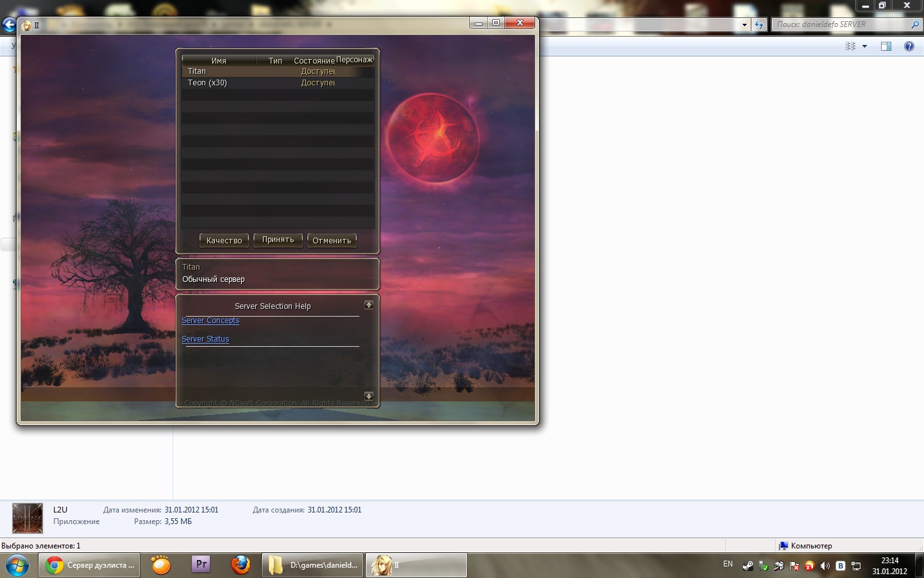Click the EN language indicator
Screen dimensions: 924x578
(728, 564)
